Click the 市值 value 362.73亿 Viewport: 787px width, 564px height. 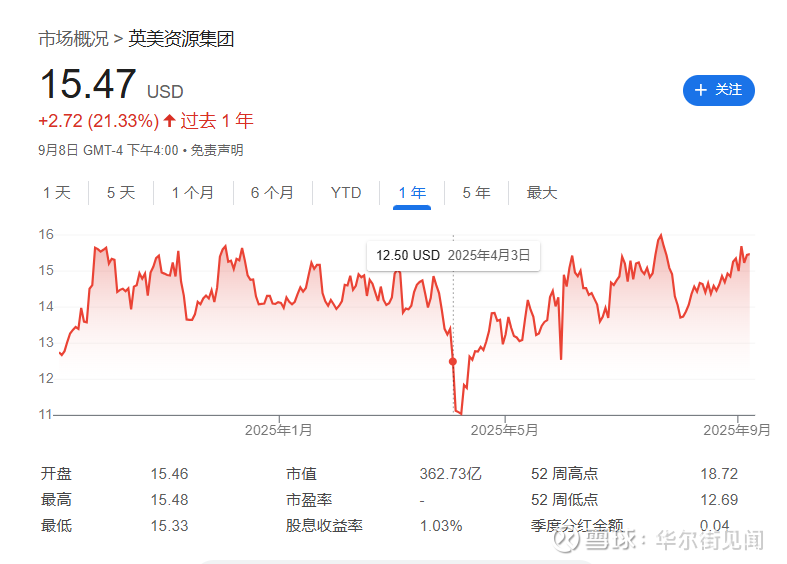(450, 474)
